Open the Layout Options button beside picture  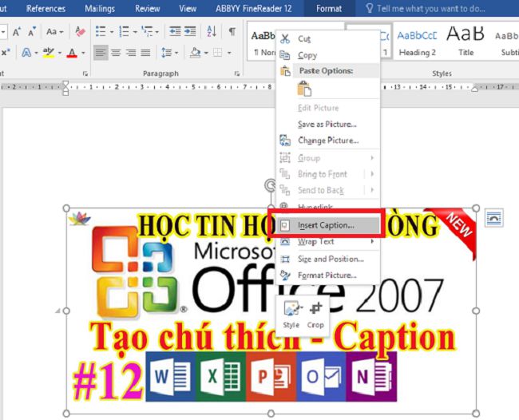coord(493,218)
